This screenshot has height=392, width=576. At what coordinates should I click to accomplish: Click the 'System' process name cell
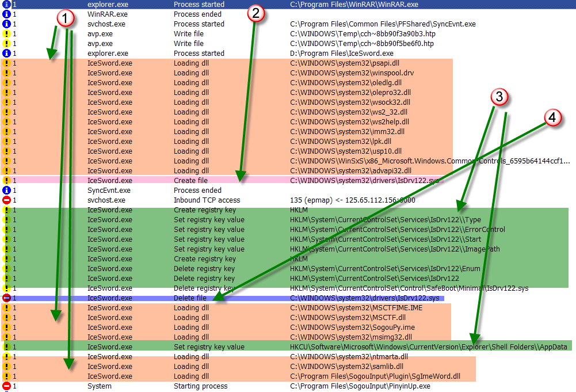click(x=100, y=386)
